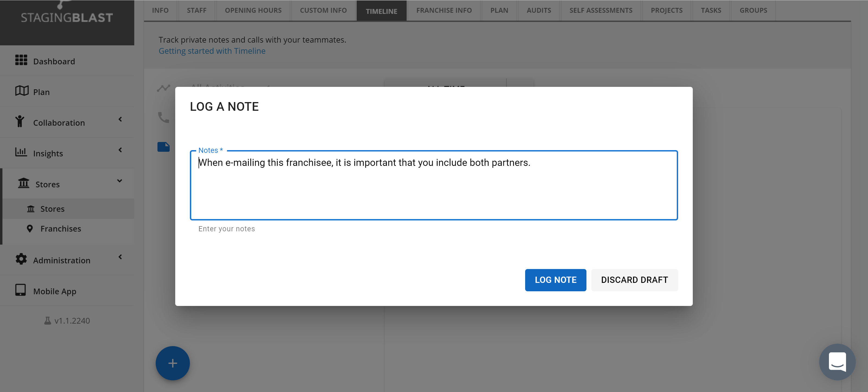868x392 pixels.
Task: Click the blue note activity icon
Action: pyautogui.click(x=163, y=147)
